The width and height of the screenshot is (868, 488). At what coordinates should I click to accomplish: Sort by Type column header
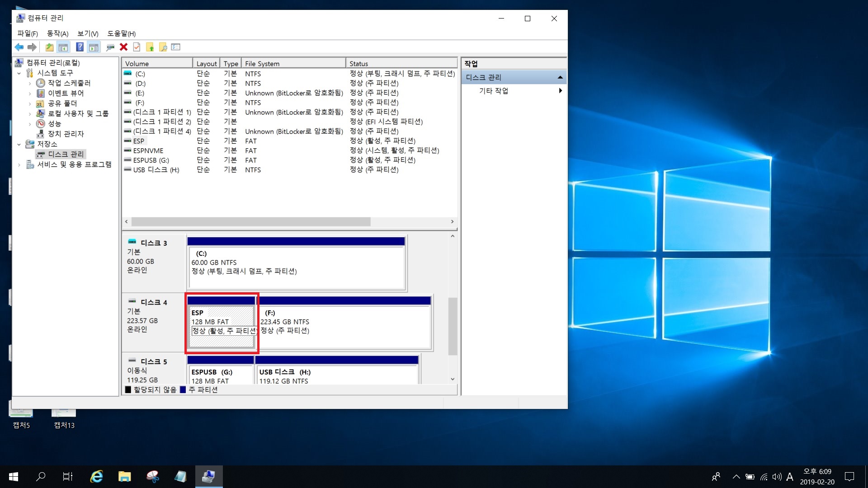[231, 63]
